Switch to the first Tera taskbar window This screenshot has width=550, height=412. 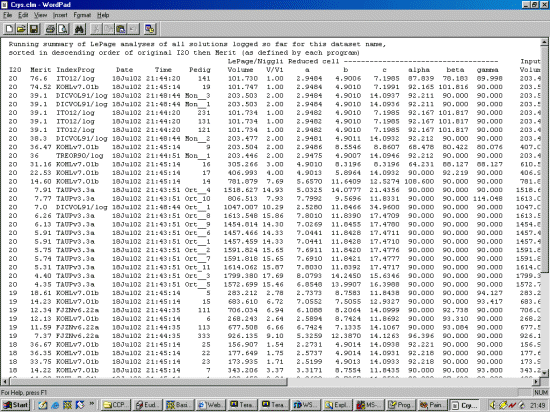(x=242, y=405)
